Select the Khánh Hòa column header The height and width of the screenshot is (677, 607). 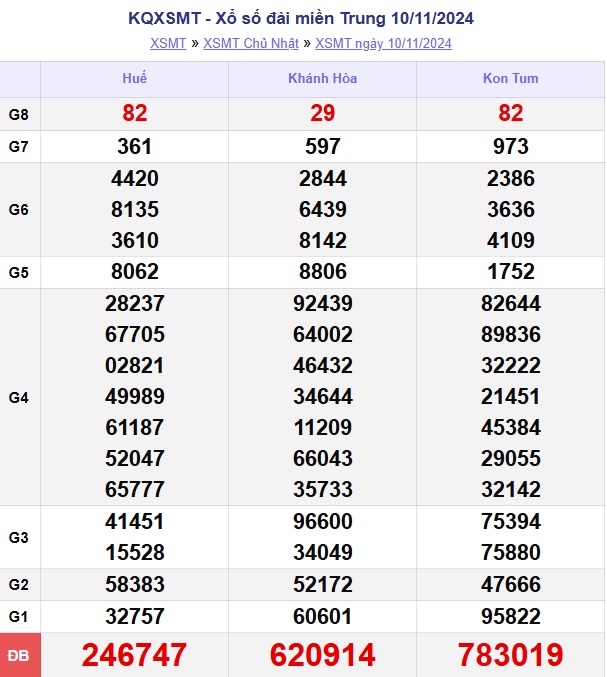[x=322, y=78]
